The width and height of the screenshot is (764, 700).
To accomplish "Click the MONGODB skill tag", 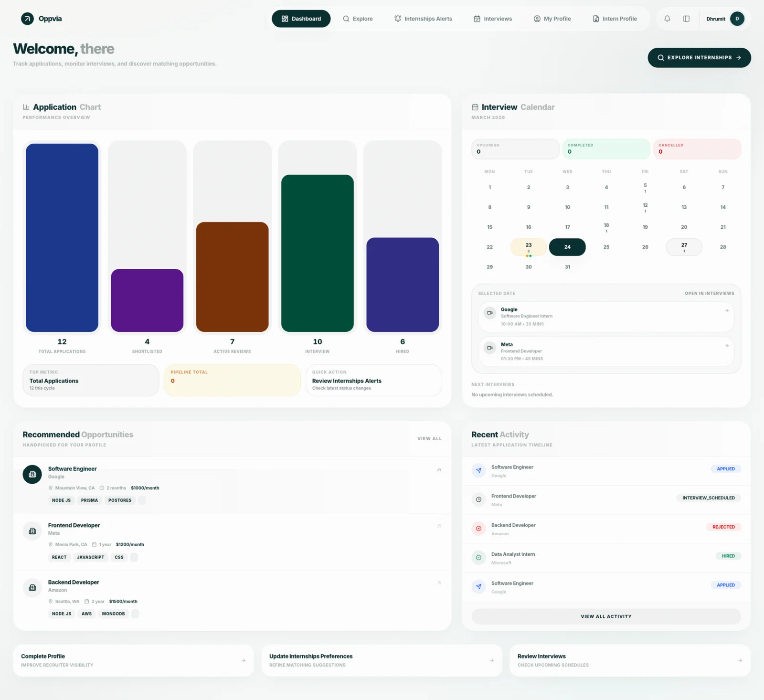I will [x=113, y=614].
